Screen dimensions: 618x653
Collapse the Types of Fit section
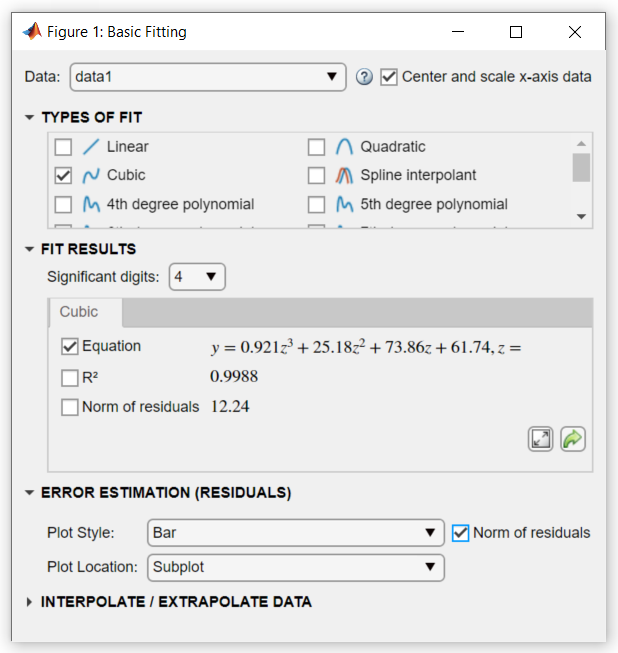pos(30,118)
